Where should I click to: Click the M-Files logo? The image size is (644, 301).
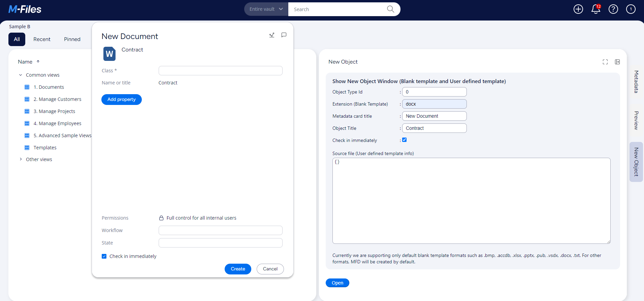click(25, 9)
